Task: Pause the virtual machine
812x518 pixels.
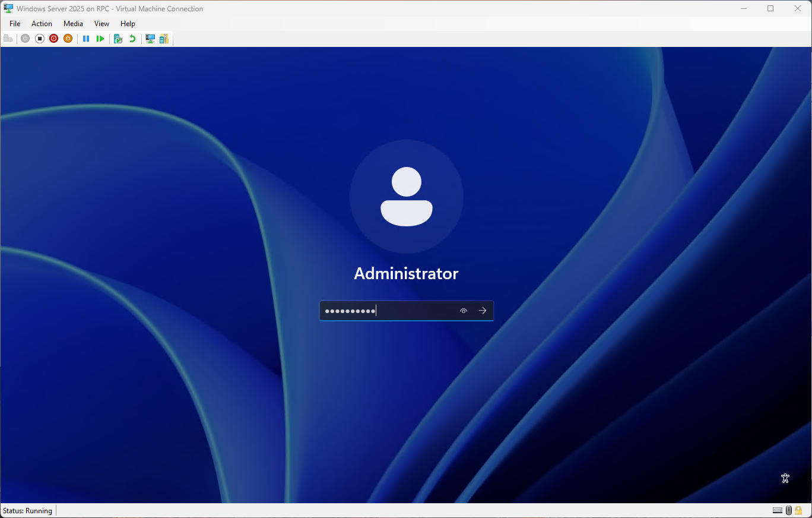Action: pos(86,39)
